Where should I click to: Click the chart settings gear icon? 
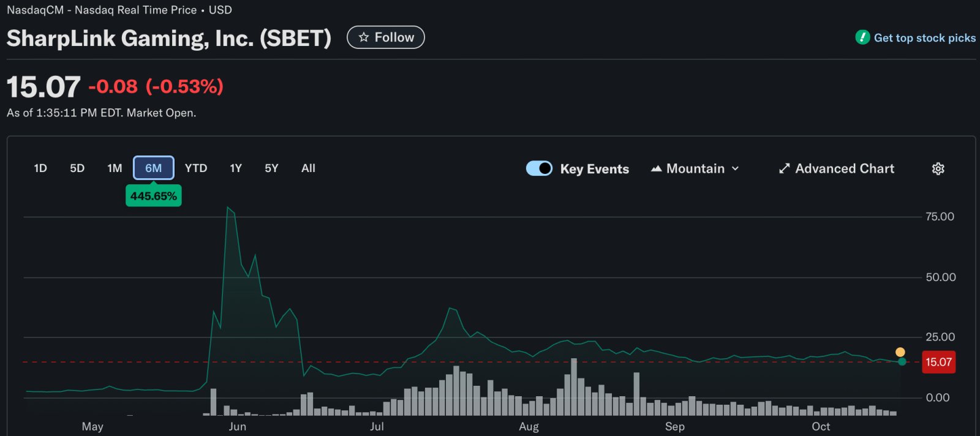(938, 169)
